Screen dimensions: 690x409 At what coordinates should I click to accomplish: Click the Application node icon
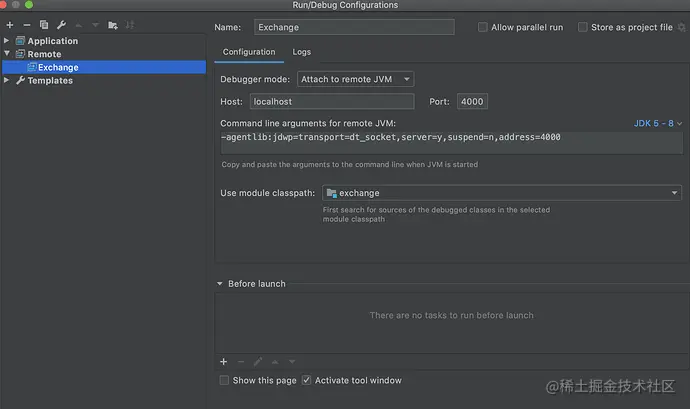pos(20,41)
